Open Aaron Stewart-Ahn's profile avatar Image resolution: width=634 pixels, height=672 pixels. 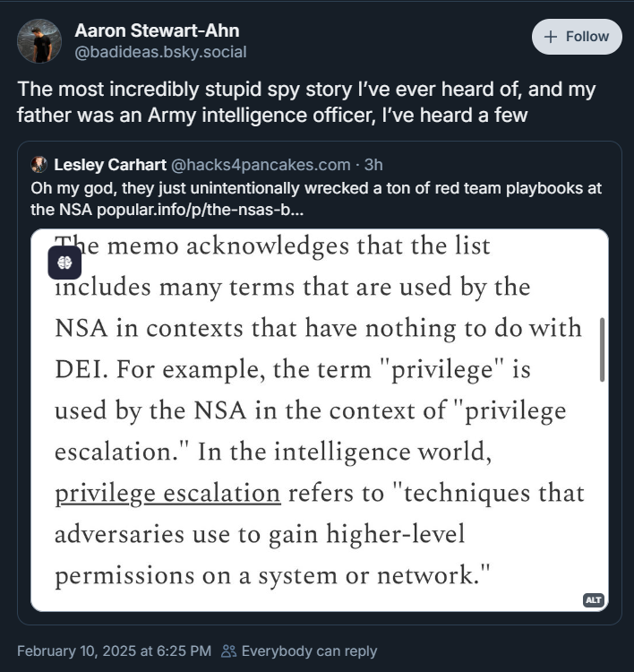(39, 41)
